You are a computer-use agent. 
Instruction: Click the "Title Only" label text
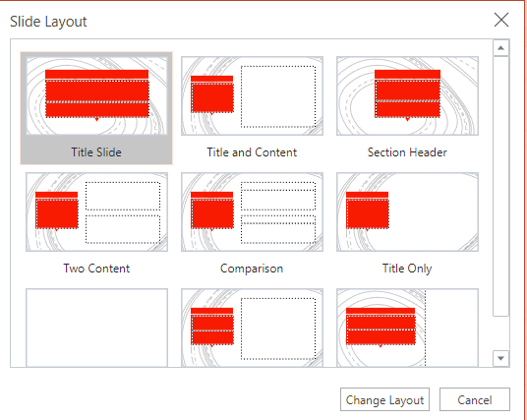click(407, 269)
